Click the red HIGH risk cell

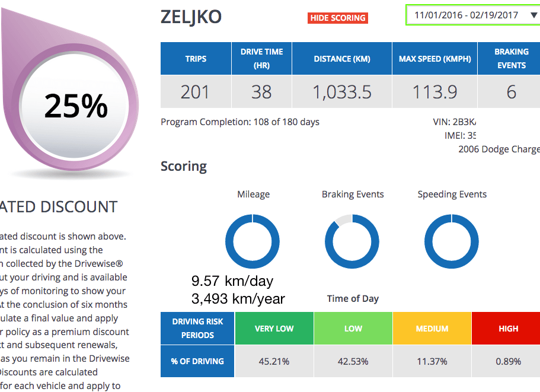508,329
